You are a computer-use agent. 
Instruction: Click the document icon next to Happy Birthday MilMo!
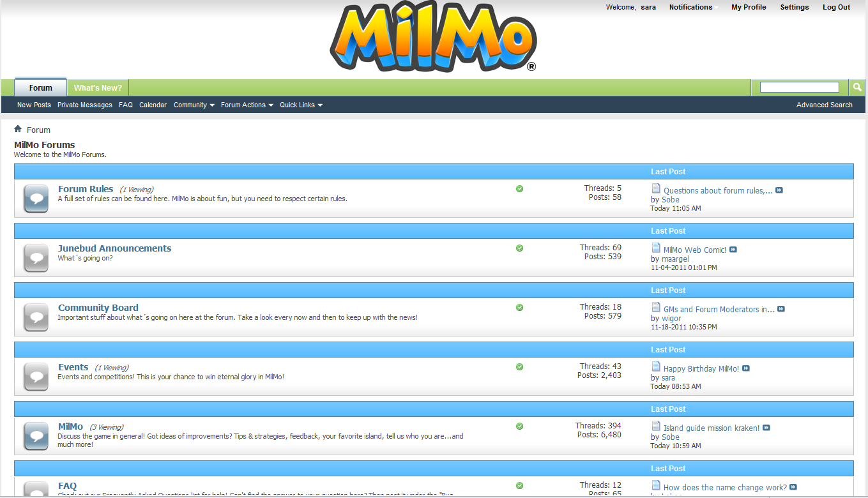click(x=655, y=368)
